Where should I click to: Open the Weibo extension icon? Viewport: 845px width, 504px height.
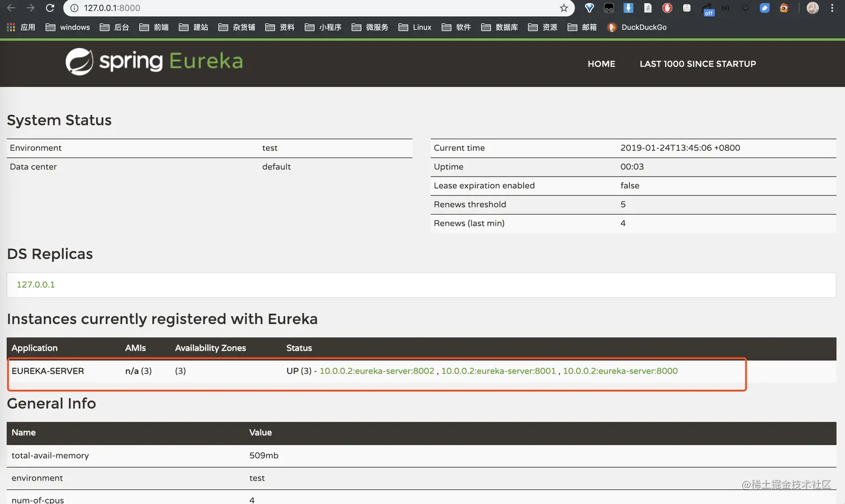[x=784, y=8]
